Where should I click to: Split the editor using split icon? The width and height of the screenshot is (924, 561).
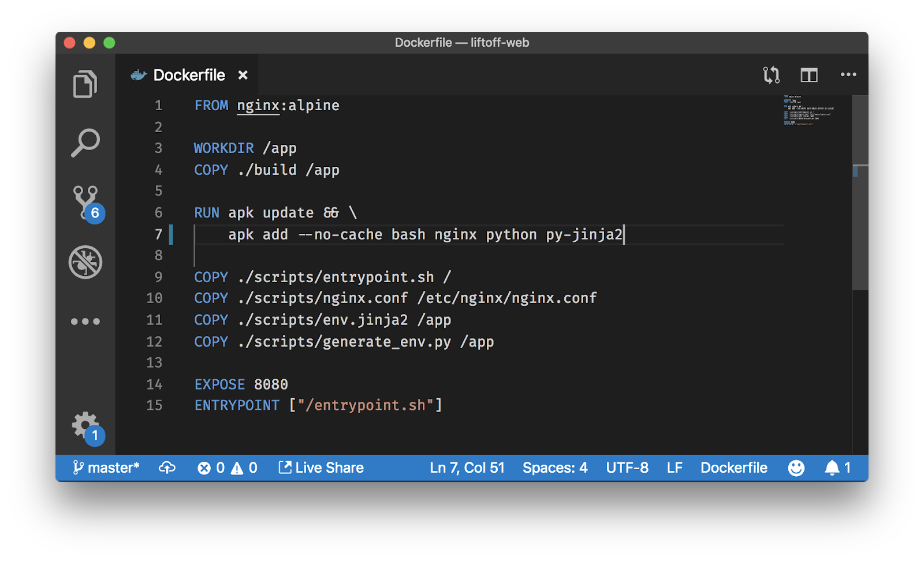coord(808,75)
